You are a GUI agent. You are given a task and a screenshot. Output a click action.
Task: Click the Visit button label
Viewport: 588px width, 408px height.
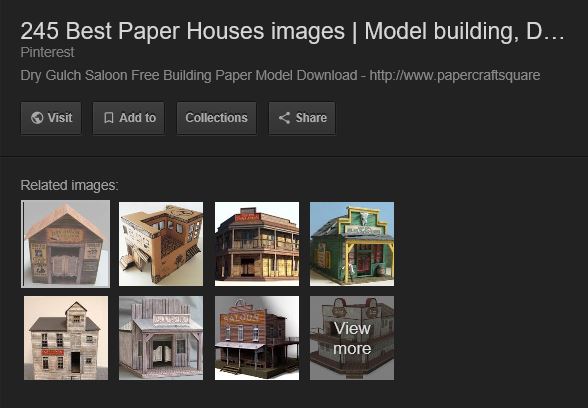(x=60, y=118)
